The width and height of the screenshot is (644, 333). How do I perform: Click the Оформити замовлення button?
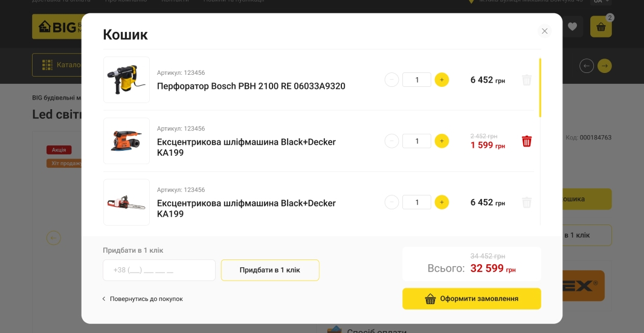click(471, 299)
